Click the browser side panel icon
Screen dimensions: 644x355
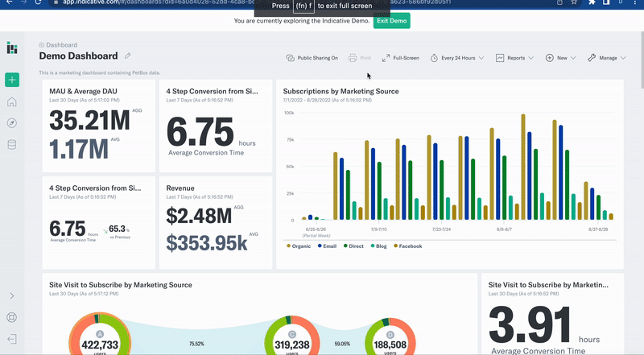[606, 2]
